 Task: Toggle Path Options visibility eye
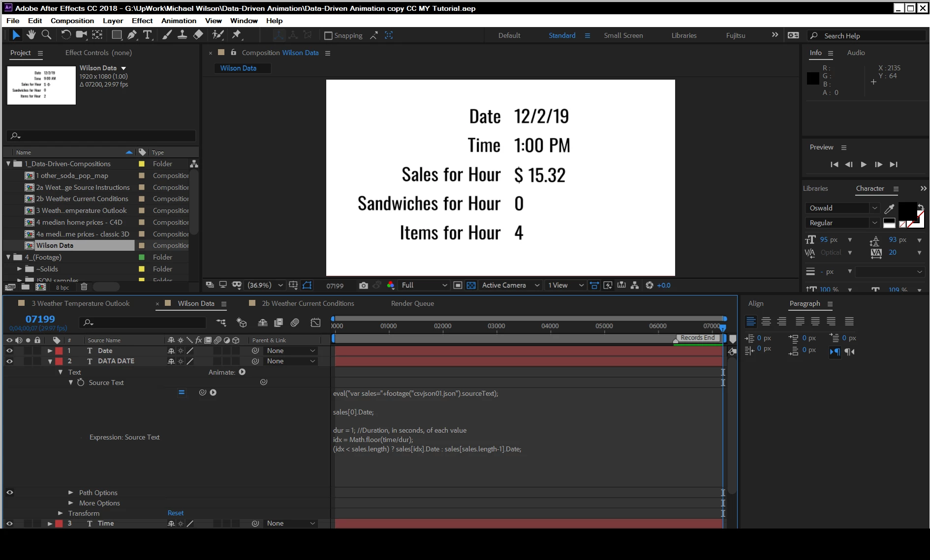click(9, 492)
